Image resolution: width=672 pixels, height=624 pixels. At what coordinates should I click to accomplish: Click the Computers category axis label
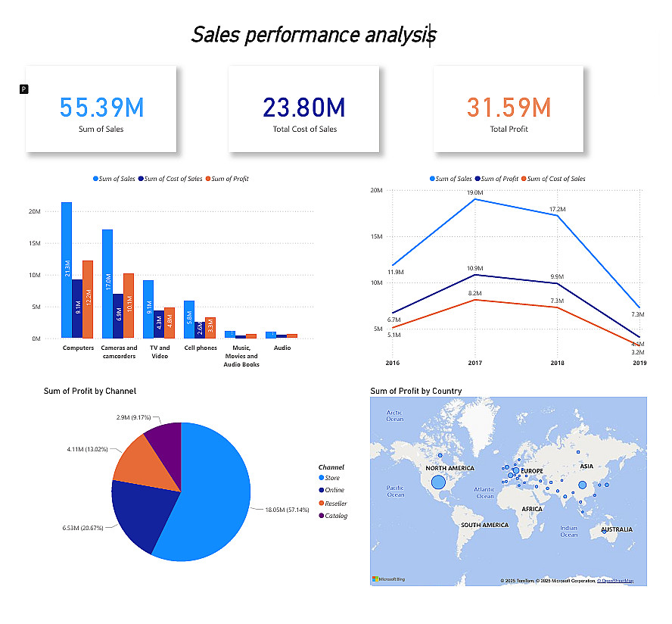(78, 348)
